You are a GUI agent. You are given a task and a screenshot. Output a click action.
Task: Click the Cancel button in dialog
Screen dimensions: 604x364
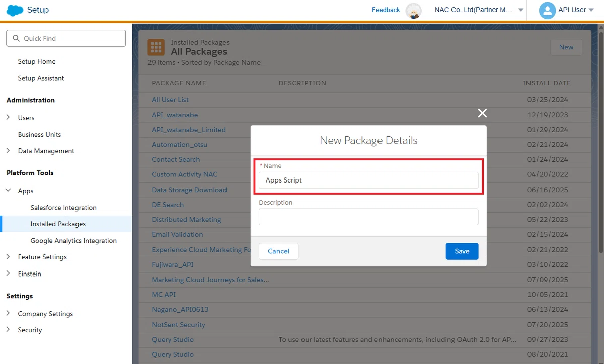pos(278,251)
